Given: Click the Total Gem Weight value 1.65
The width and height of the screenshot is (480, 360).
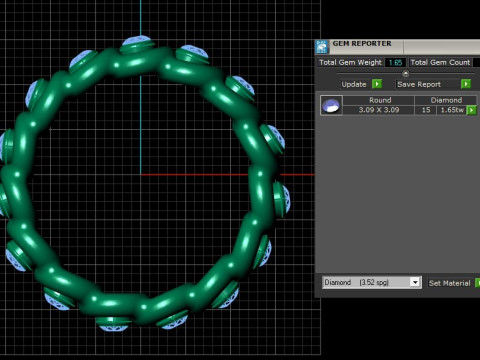Looking at the screenshot, I should point(395,62).
